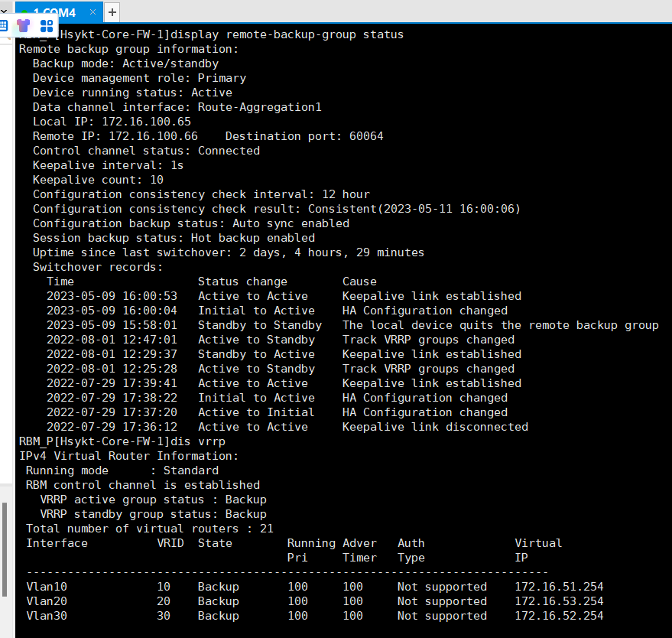
Task: Click the record at 2023-05-09 16:00:53
Action: 284,296
